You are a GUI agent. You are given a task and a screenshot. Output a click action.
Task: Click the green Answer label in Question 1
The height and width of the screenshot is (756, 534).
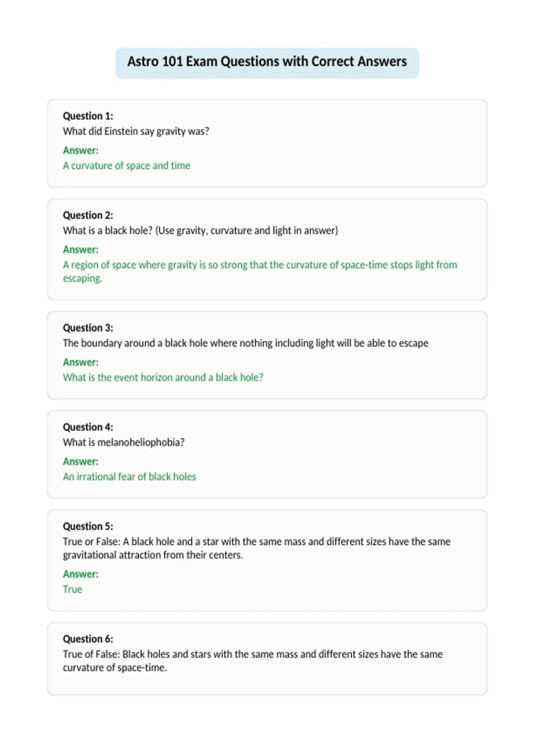pyautogui.click(x=81, y=150)
